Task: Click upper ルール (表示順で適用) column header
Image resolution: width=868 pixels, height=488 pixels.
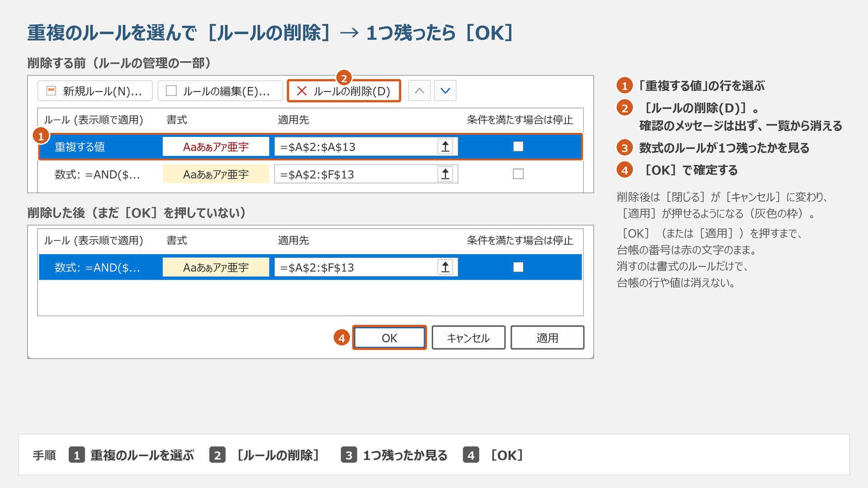Action: [93, 120]
